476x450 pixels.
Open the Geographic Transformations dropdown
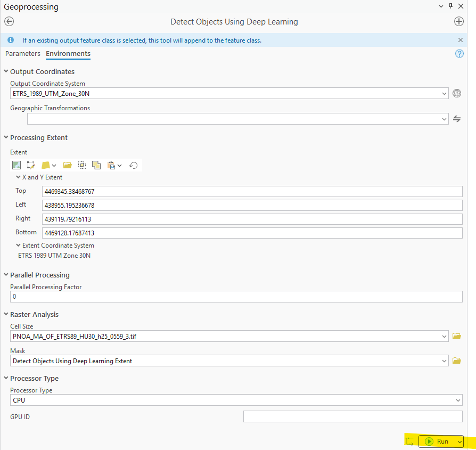[444, 119]
